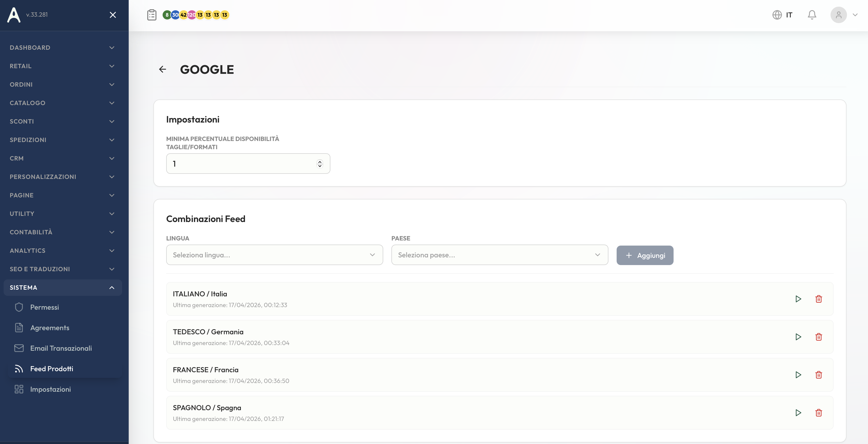Collapse the SISTEMA menu section
868x444 pixels.
point(63,288)
